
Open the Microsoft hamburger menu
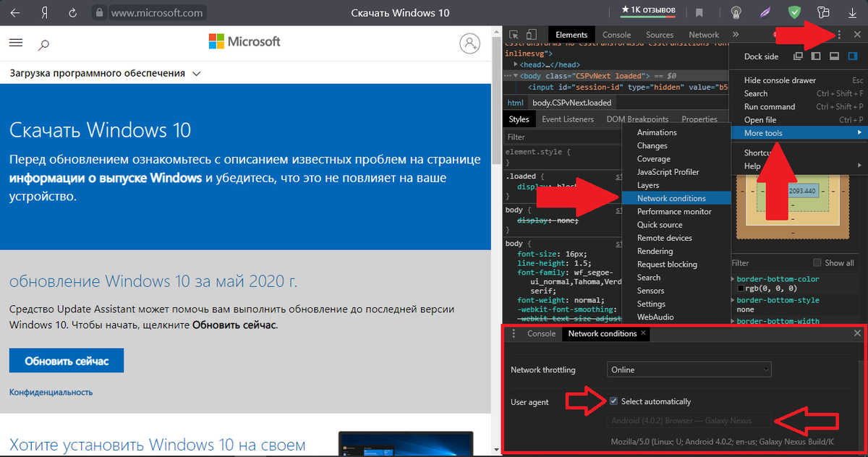[x=16, y=43]
